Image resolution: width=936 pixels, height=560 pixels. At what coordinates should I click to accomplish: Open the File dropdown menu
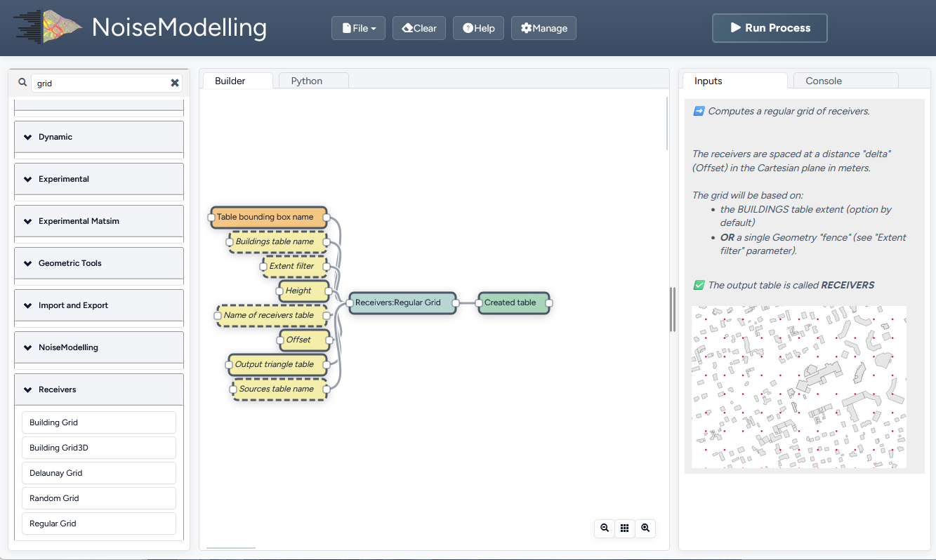pyautogui.click(x=359, y=28)
